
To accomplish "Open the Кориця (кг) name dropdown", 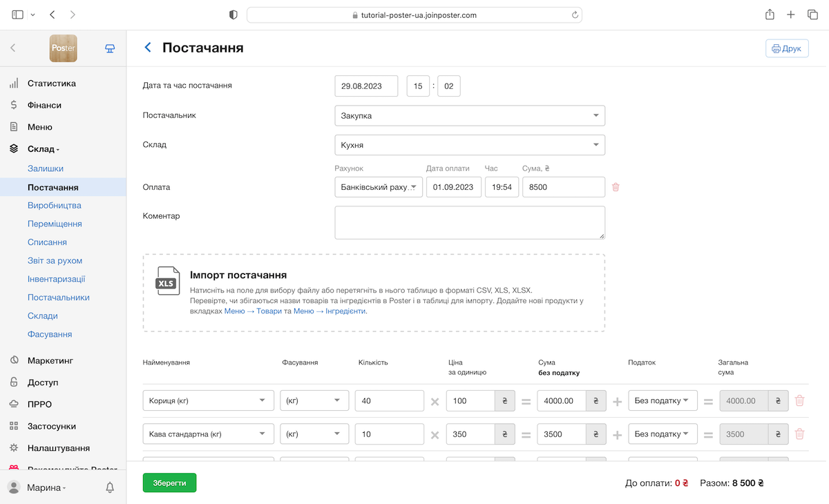I will coord(209,400).
